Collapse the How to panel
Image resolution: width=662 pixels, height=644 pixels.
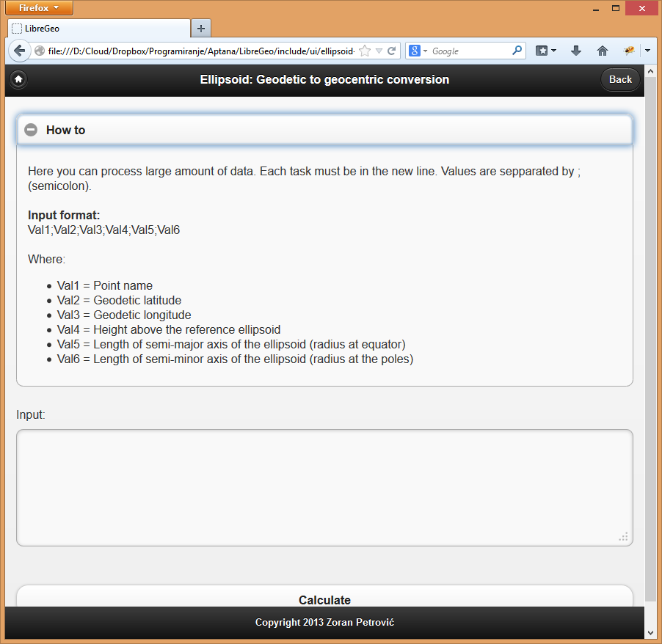click(31, 129)
